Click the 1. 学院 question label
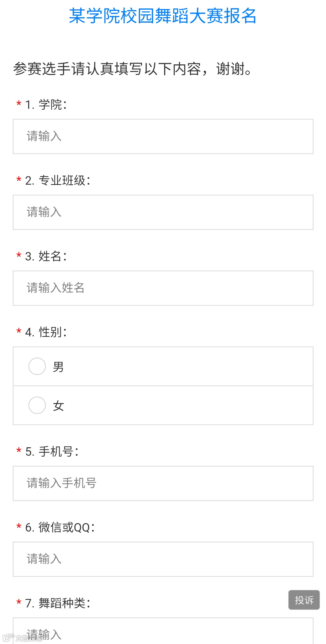 [x=46, y=105]
